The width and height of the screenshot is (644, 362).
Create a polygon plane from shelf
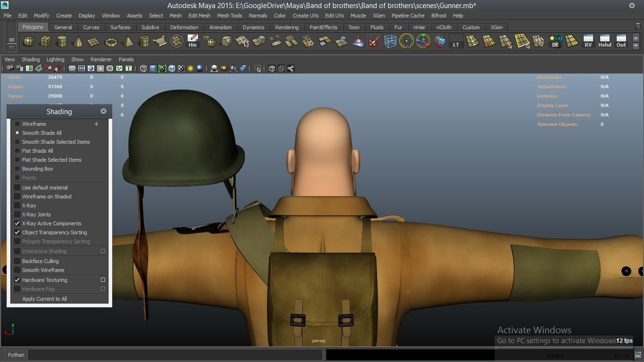click(x=94, y=41)
